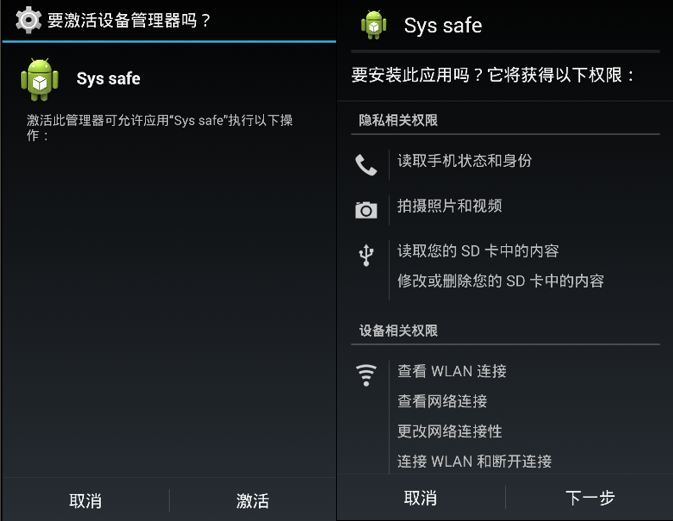This screenshot has height=521, width=673.
Task: Select the 查看 WLAN 连接 permission entry
Action: [x=452, y=371]
